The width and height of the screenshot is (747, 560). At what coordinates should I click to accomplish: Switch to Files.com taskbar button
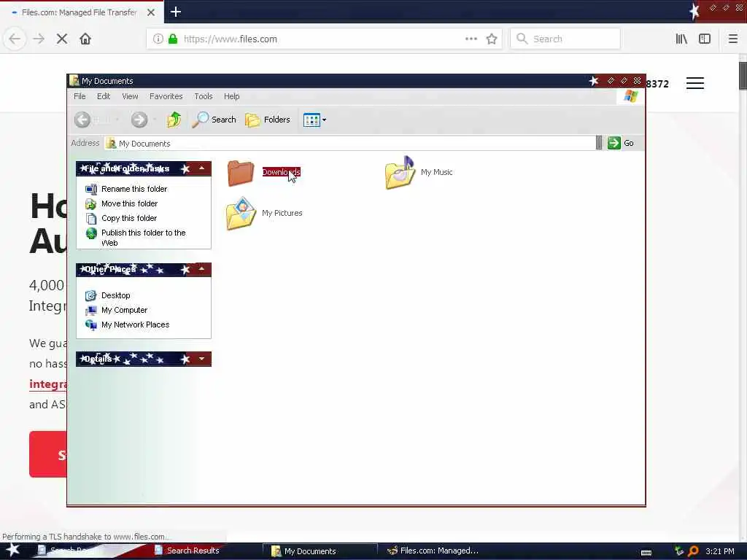pos(433,551)
